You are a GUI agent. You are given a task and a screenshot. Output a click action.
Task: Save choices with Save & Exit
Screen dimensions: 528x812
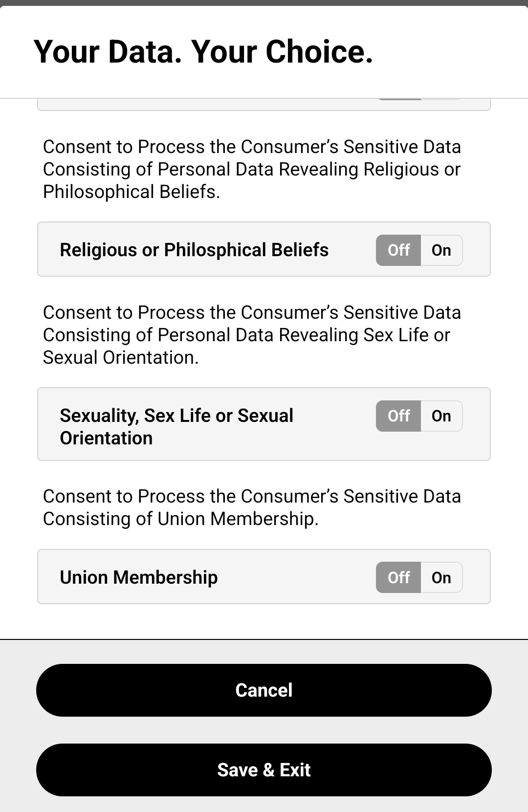tap(264, 770)
